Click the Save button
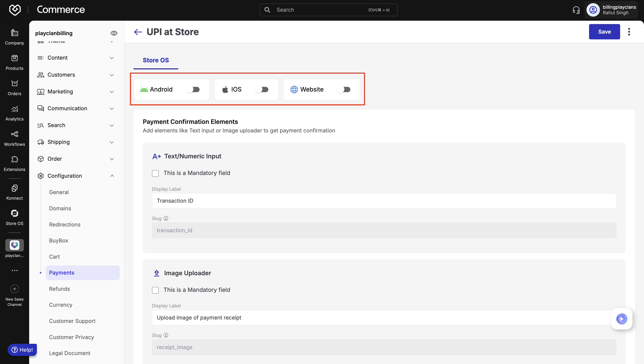The width and height of the screenshot is (644, 364). point(604,32)
